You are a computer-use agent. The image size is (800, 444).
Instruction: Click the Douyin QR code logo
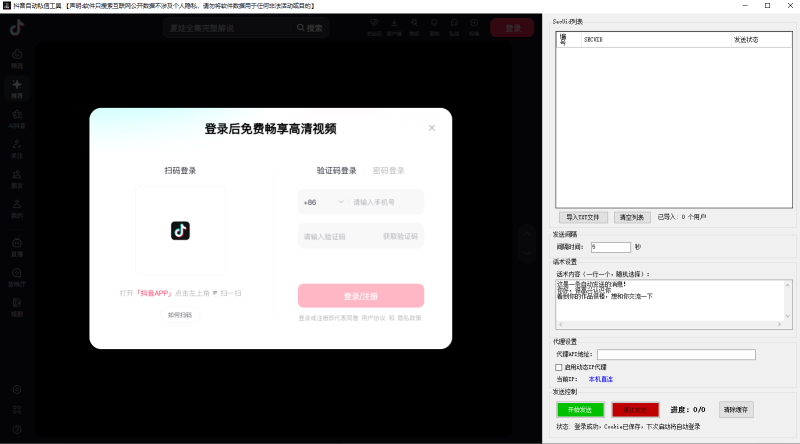[180, 231]
